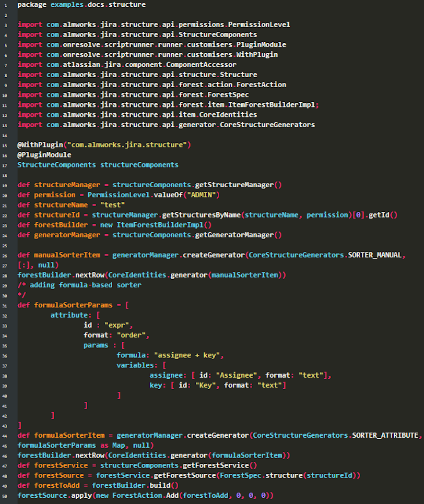Image resolution: width=424 pixels, height=504 pixels.
Task: Click line number 43 in the gutter
Action: (5, 426)
